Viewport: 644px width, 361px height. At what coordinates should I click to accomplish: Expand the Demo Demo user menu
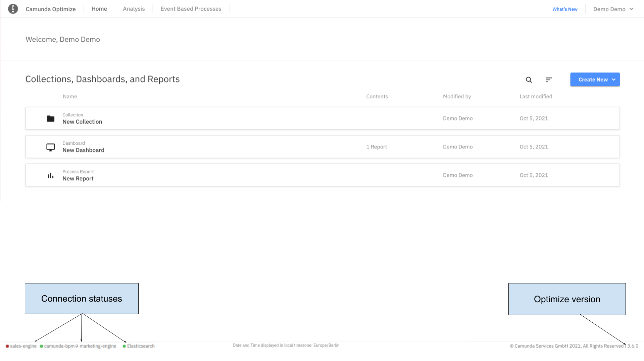pos(613,9)
